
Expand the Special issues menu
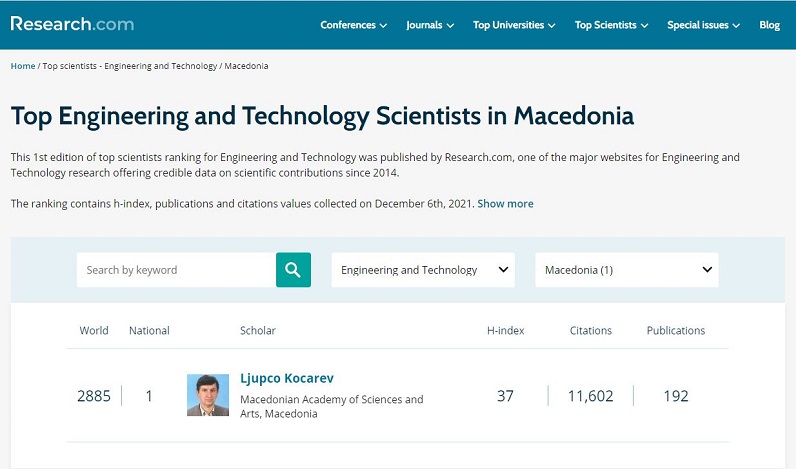point(704,25)
